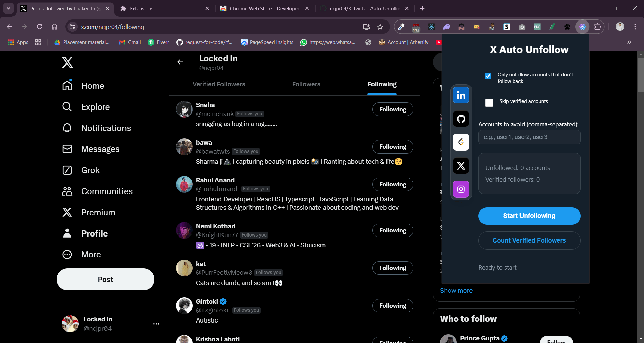Open the LinkedIn icon in extension popup

461,95
